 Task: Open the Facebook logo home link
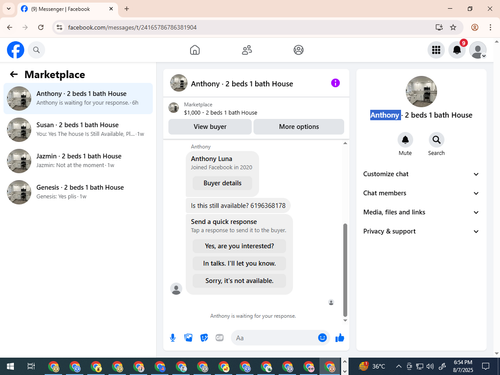[x=15, y=50]
